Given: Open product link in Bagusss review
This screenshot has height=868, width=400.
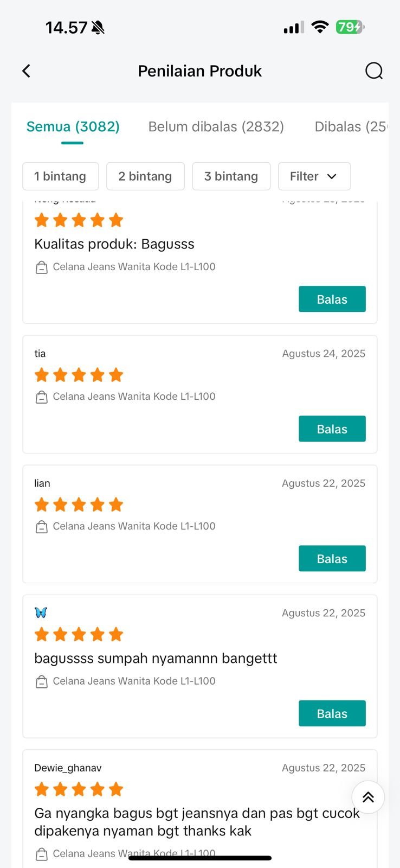Looking at the screenshot, I should pyautogui.click(x=133, y=267).
